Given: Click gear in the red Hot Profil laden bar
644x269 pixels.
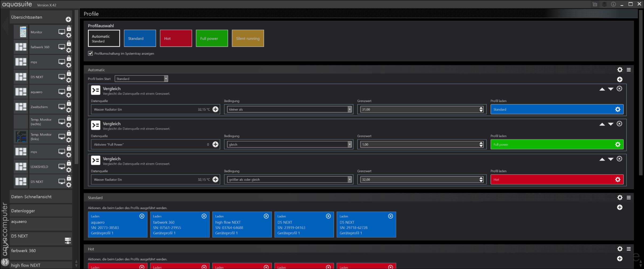Looking at the screenshot, I should 618,180.
